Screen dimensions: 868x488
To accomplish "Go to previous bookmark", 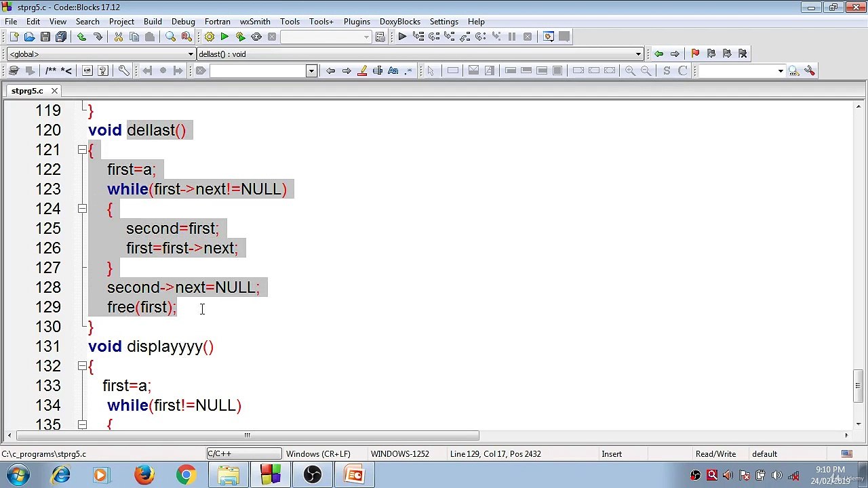I will click(711, 54).
